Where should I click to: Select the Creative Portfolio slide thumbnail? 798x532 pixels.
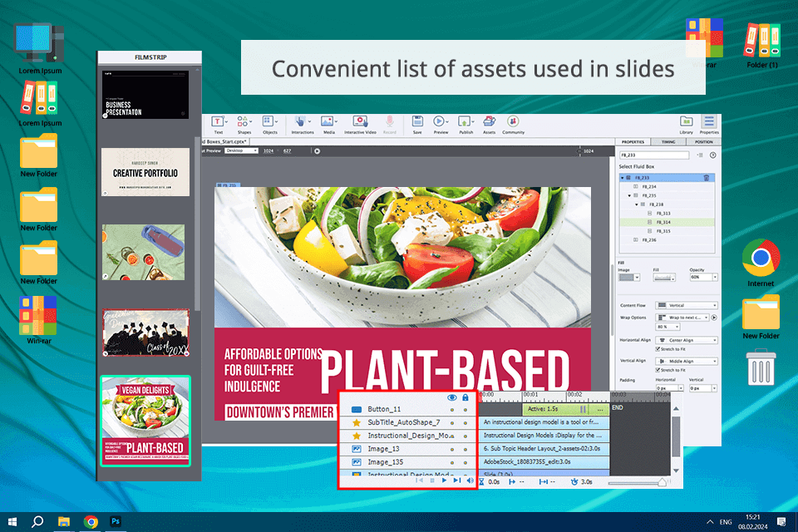tap(145, 172)
